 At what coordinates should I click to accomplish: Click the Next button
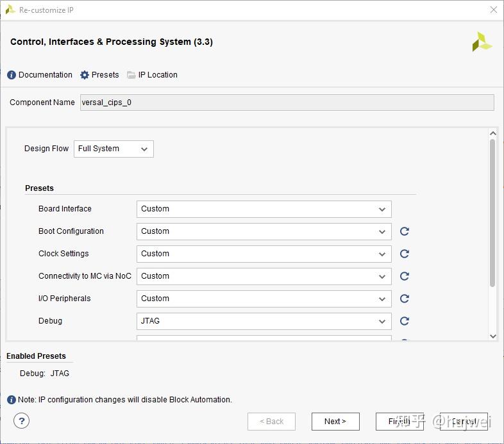point(335,422)
